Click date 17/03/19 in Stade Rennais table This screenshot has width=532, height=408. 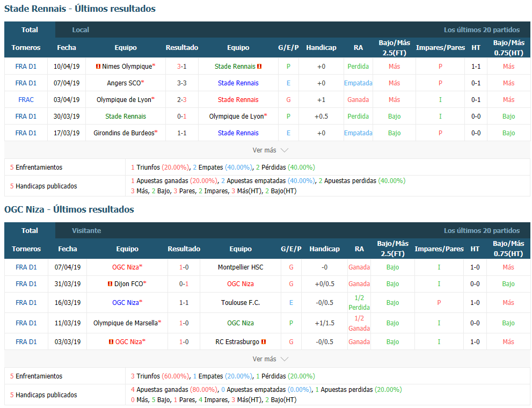pyautogui.click(x=67, y=133)
